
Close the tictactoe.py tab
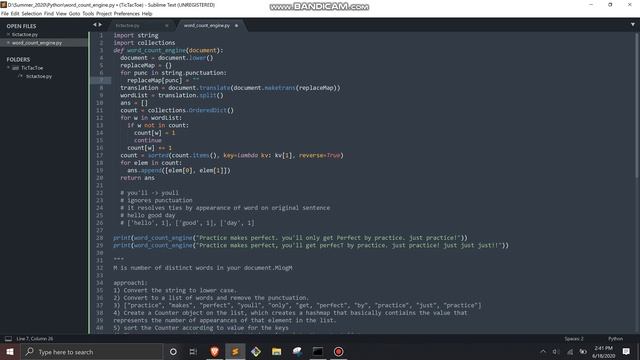click(167, 25)
